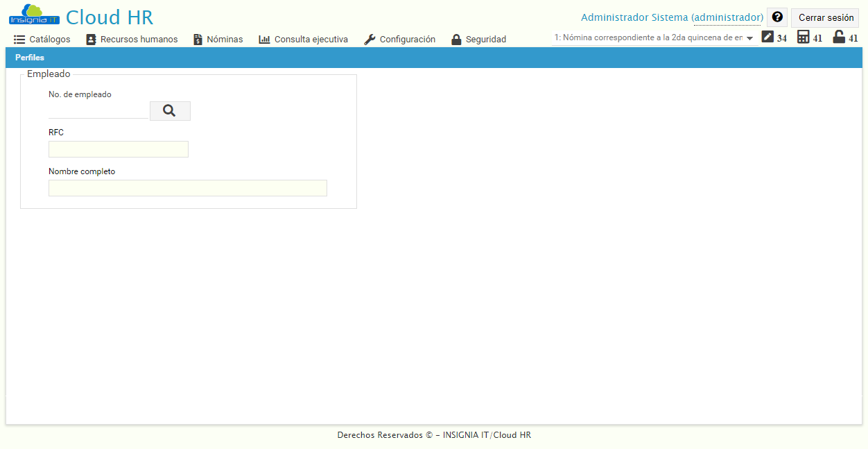Image resolution: width=868 pixels, height=449 pixels.
Task: Click the Nombre completo text field
Action: 187,187
